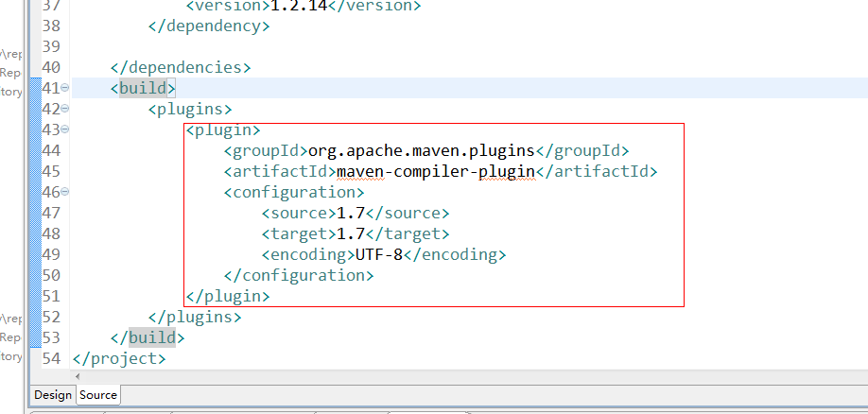Click line number 39 in the ruler
Screen dimensions: 868x414
[51, 46]
